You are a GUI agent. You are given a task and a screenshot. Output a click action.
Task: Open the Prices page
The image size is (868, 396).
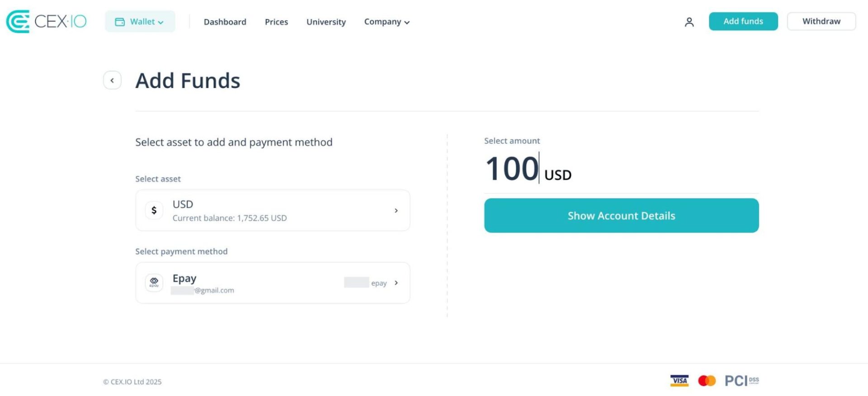point(276,22)
